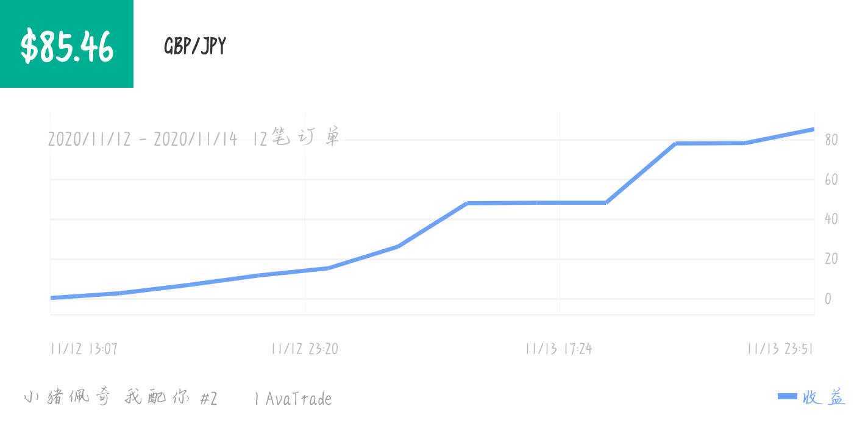Click the blue 收益 legend color swatch
The width and height of the screenshot is (868, 434).
(x=788, y=397)
